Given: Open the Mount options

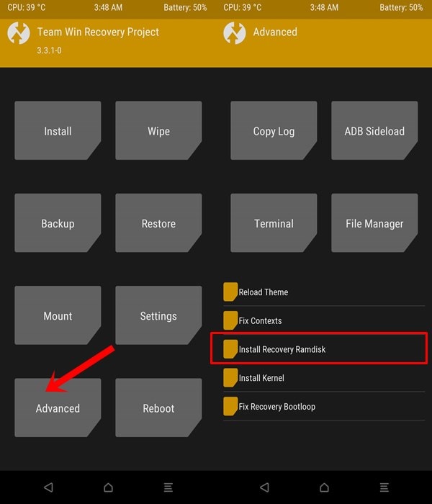Looking at the screenshot, I should pyautogui.click(x=58, y=315).
